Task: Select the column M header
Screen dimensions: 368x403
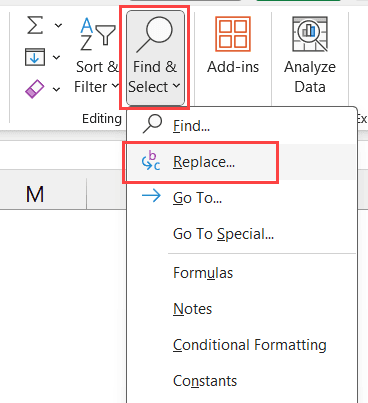Action: [35, 194]
